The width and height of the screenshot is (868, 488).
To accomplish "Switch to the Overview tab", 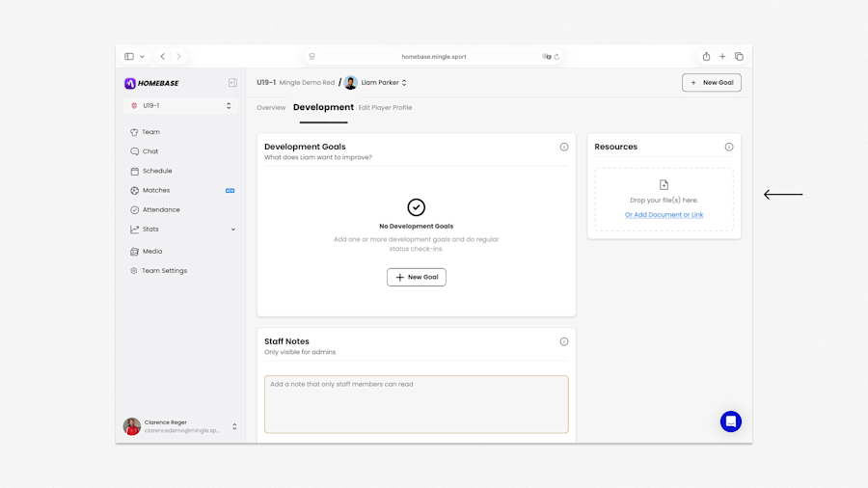I will tap(271, 107).
